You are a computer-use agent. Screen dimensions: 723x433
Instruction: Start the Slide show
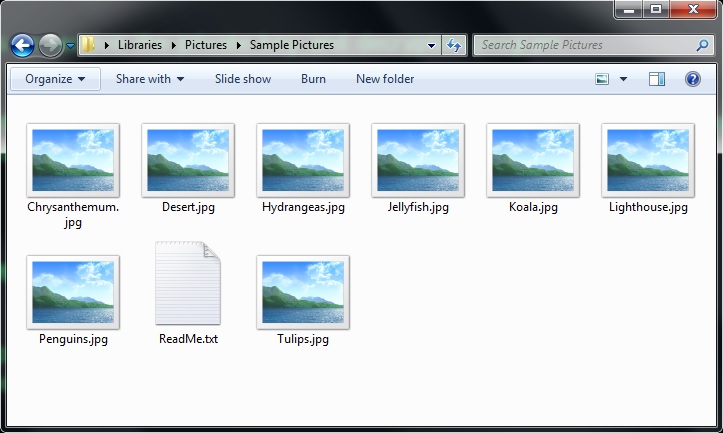click(243, 79)
